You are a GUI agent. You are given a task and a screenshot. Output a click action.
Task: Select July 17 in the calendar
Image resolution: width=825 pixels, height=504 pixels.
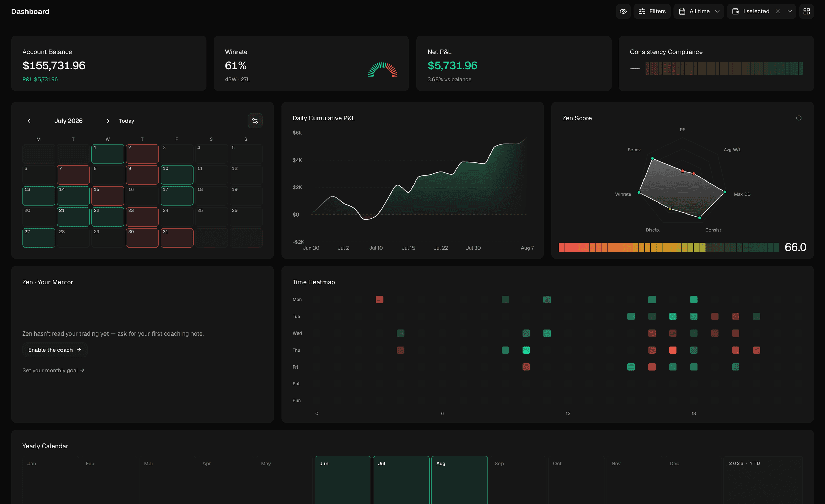(177, 196)
